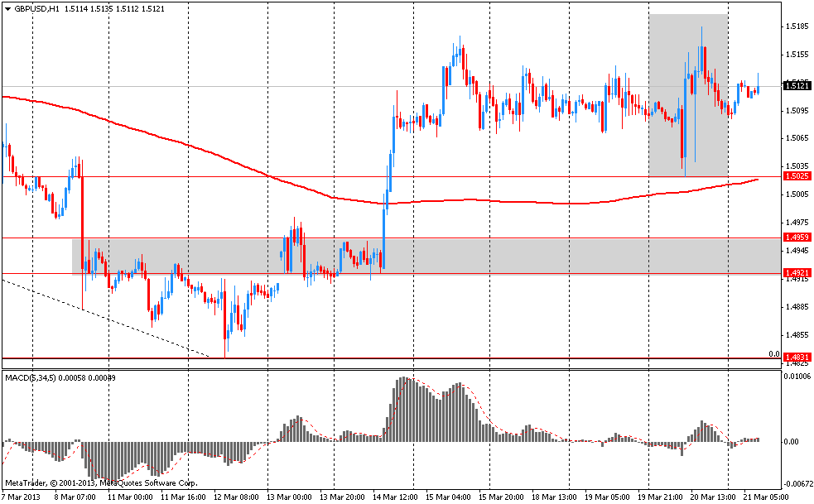Click the Fibonacci 0.0 level label
This screenshot has width=814, height=504.
click(x=774, y=354)
